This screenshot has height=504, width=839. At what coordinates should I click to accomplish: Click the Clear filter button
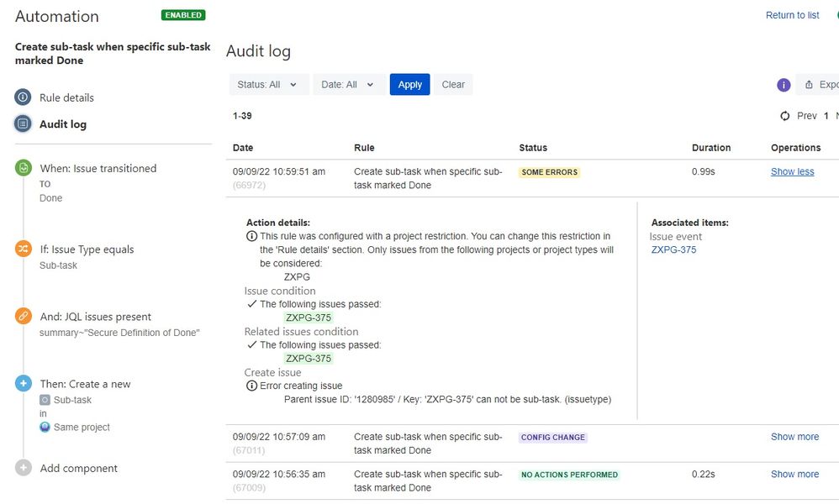pyautogui.click(x=453, y=85)
